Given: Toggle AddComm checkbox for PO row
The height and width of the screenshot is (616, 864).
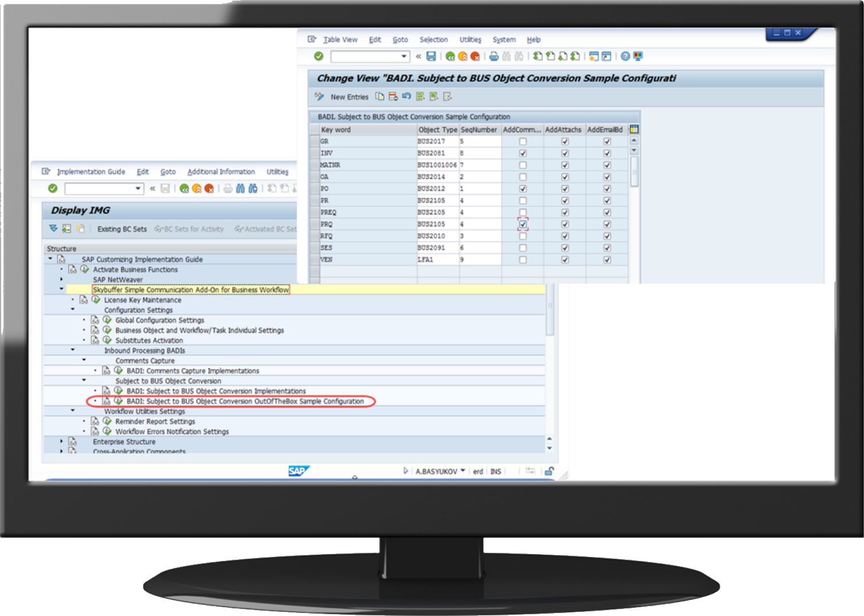Looking at the screenshot, I should tap(523, 188).
